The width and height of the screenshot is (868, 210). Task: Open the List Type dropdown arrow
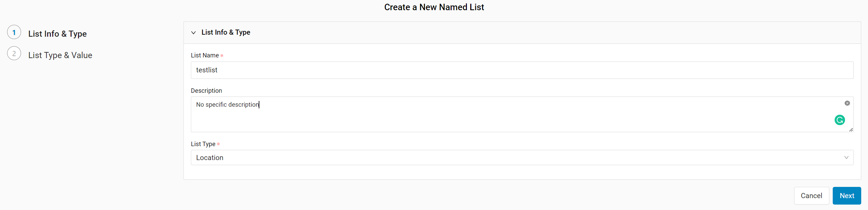[x=846, y=158]
